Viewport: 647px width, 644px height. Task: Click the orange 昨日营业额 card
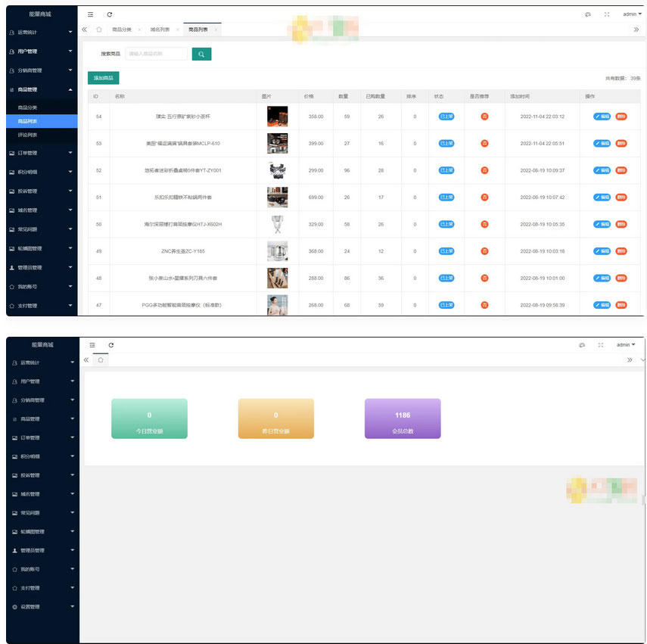pos(276,418)
